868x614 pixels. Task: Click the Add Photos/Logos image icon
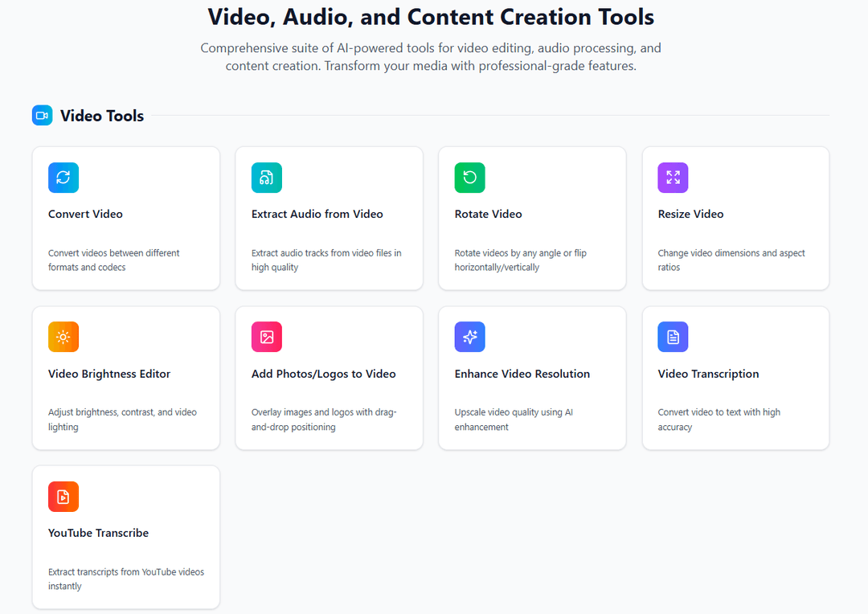[267, 337]
